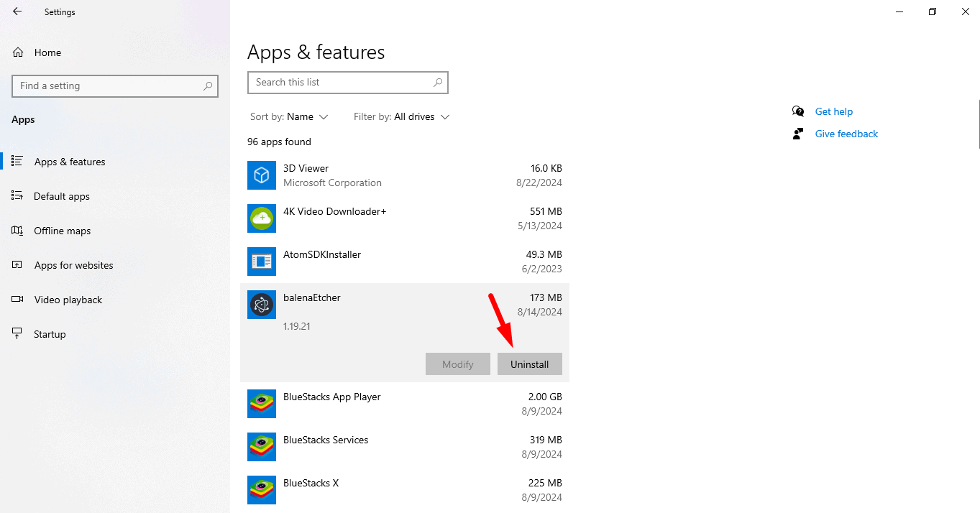Viewport: 980px width, 513px height.
Task: Click the balenaEtcher version 1.19.21
Action: click(297, 326)
